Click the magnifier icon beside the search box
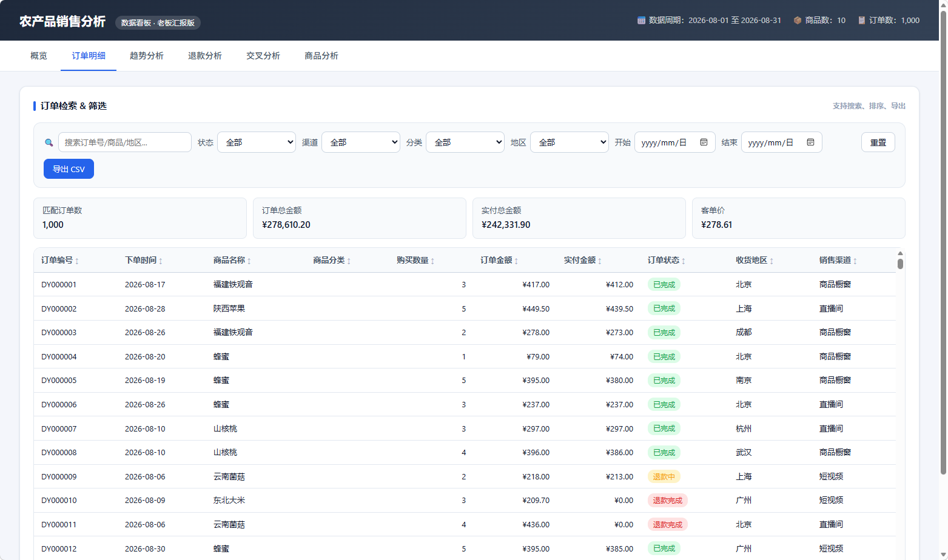The width and height of the screenshot is (948, 560). 49,142
